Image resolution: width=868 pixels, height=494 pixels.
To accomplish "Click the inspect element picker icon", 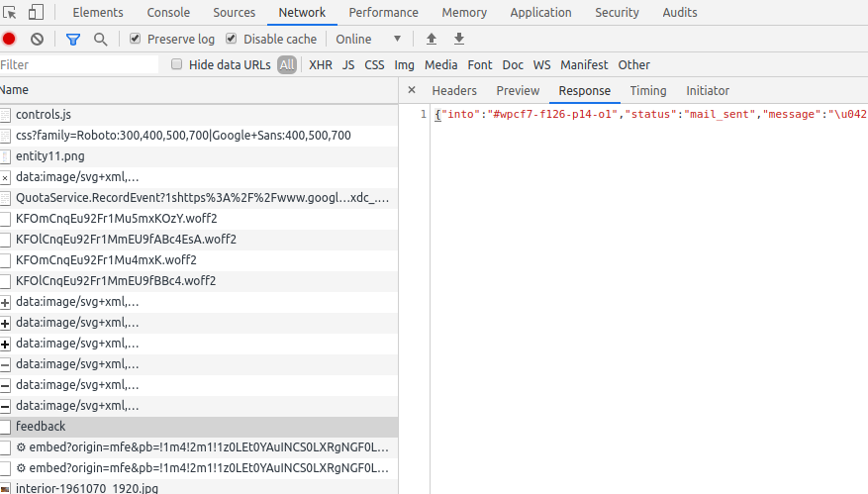I will (11, 13).
